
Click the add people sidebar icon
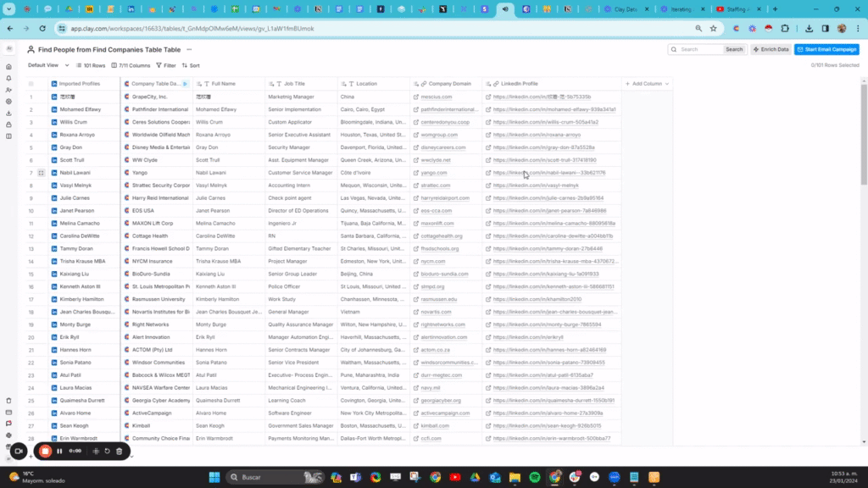(8, 90)
